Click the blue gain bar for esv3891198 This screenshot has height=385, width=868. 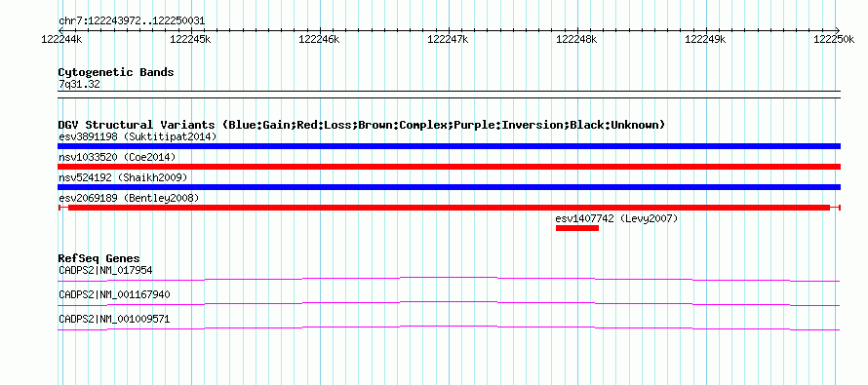pyautogui.click(x=449, y=146)
